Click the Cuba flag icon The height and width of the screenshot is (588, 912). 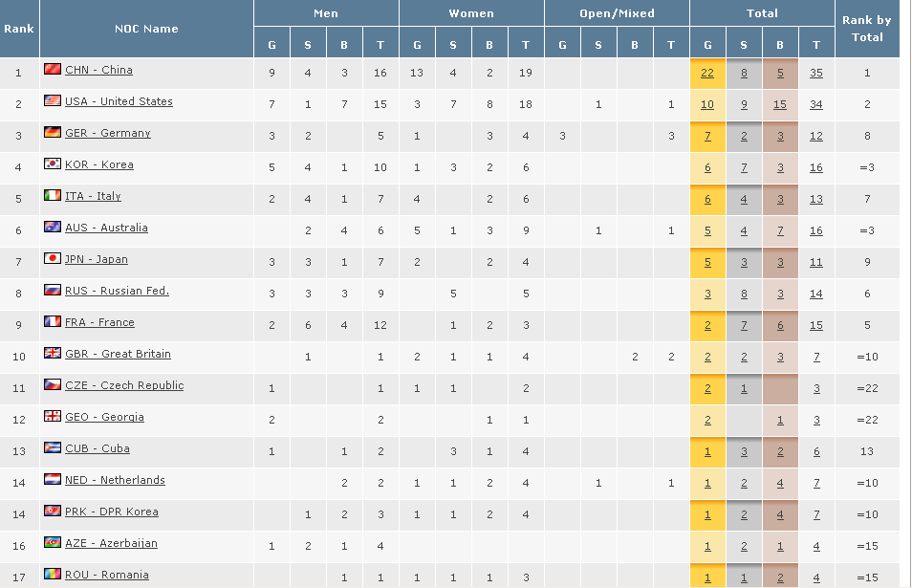[x=54, y=448]
